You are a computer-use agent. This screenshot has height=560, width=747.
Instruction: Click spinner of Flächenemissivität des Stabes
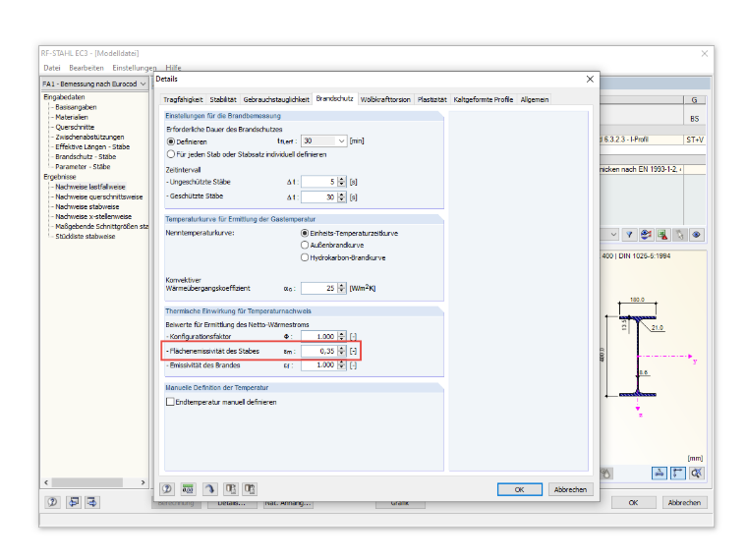click(342, 351)
